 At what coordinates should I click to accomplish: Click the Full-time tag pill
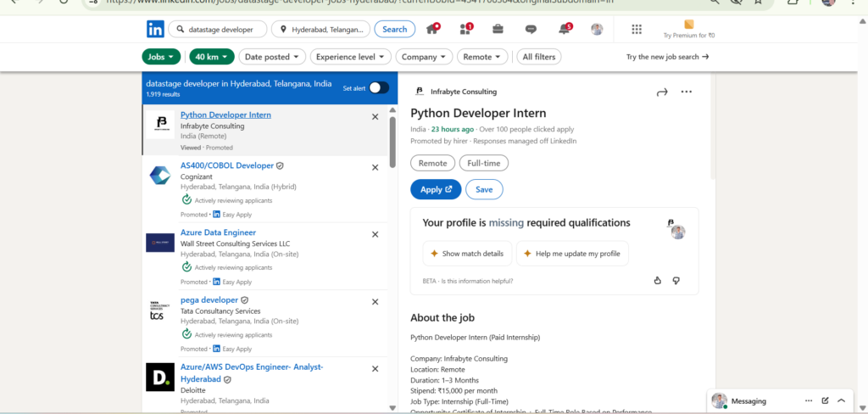(x=484, y=164)
